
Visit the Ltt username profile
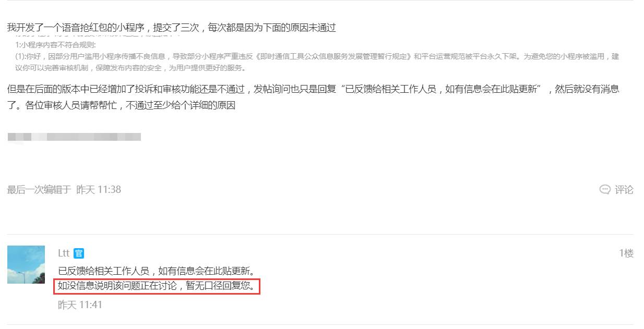pyautogui.click(x=64, y=253)
